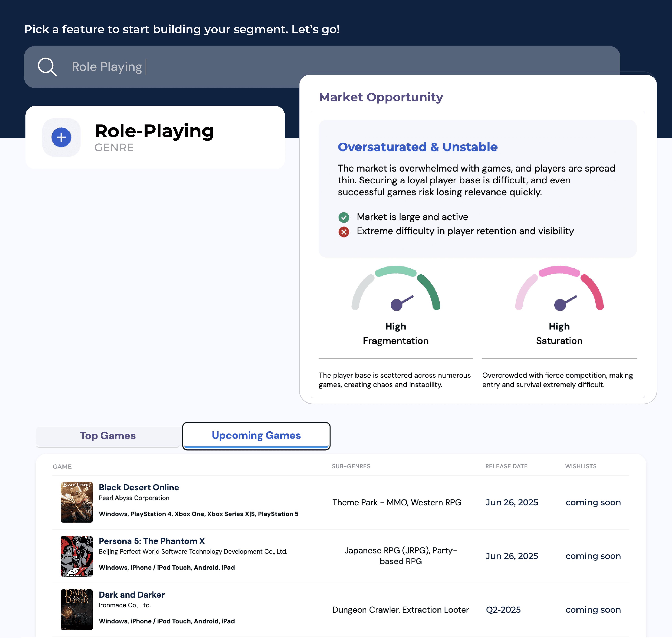The width and height of the screenshot is (672, 638).
Task: Click the Wishlists column header
Action: (x=580, y=466)
